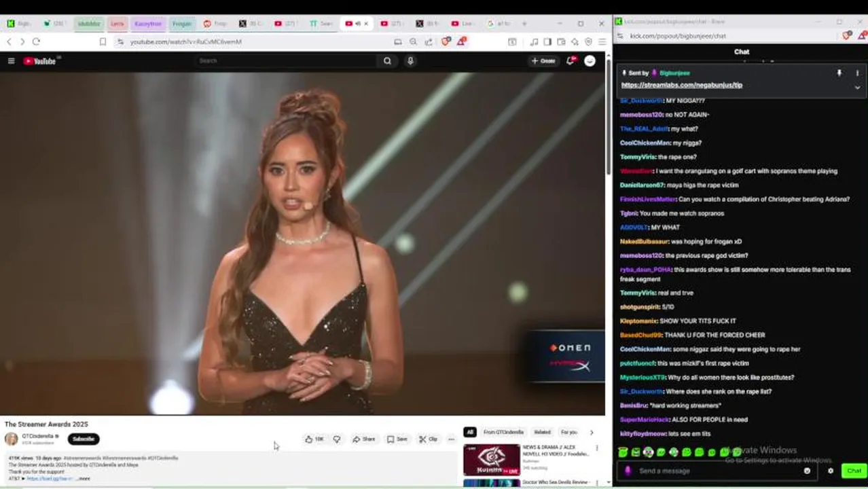Open Brave main menu in YouTube window
The image size is (868, 489).
point(602,41)
